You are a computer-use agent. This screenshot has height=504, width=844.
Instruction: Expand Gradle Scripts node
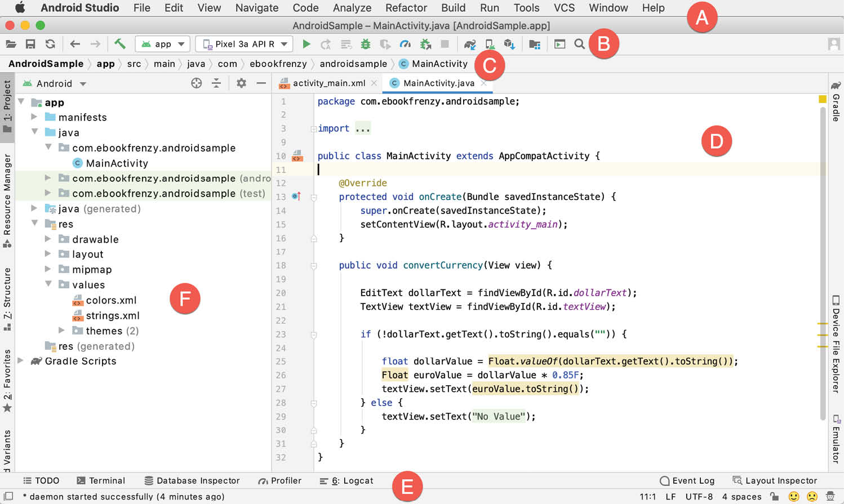(20, 360)
